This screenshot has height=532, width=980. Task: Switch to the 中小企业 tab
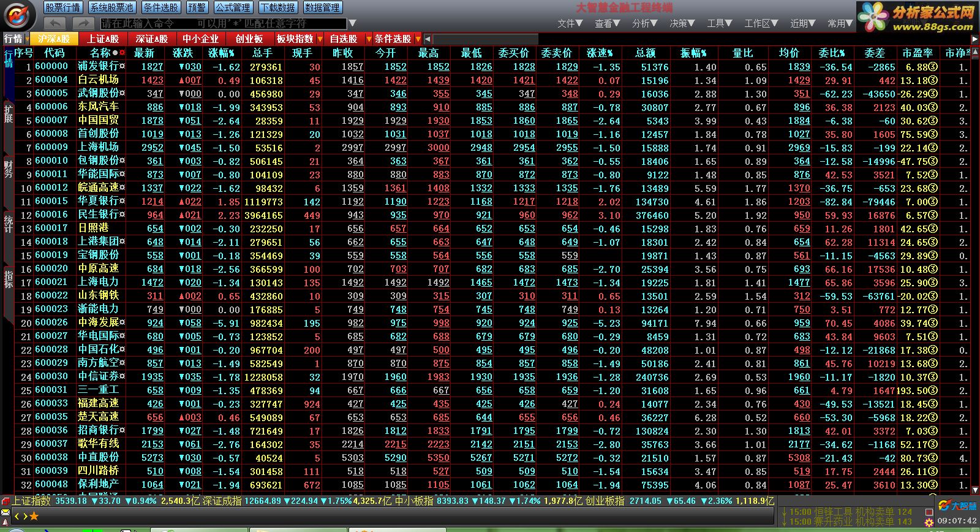click(x=200, y=39)
